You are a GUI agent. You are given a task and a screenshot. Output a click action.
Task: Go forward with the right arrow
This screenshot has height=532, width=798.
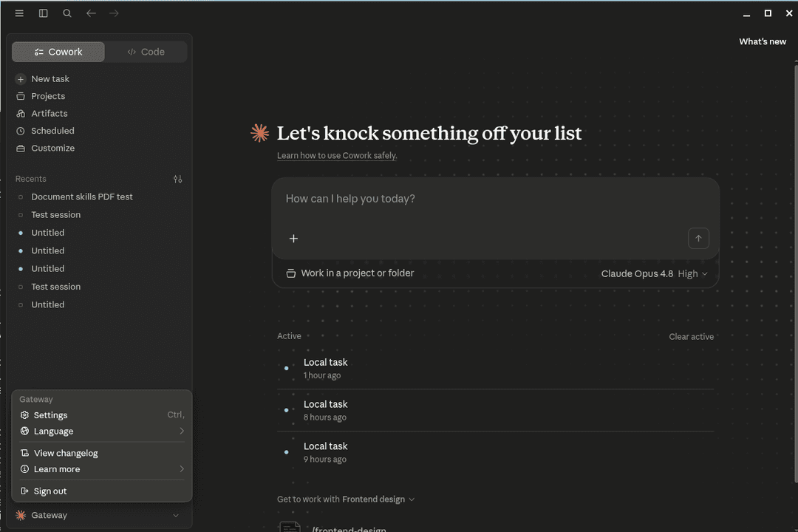pos(114,13)
